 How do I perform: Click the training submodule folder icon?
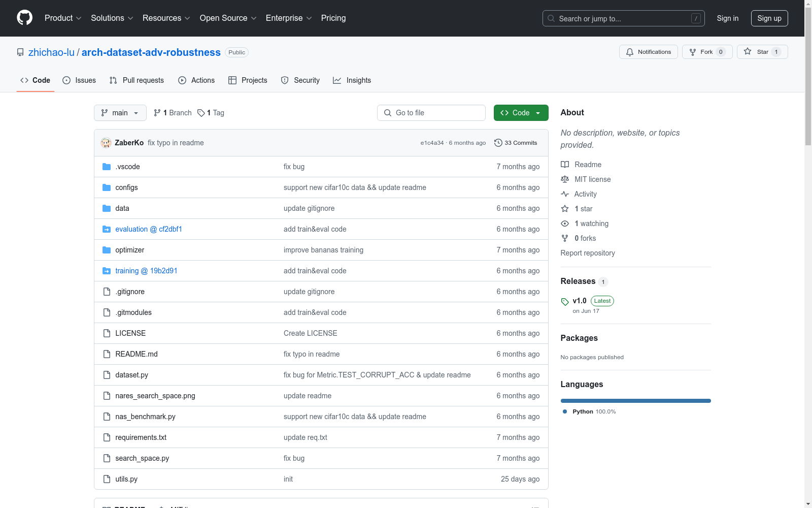coord(107,271)
